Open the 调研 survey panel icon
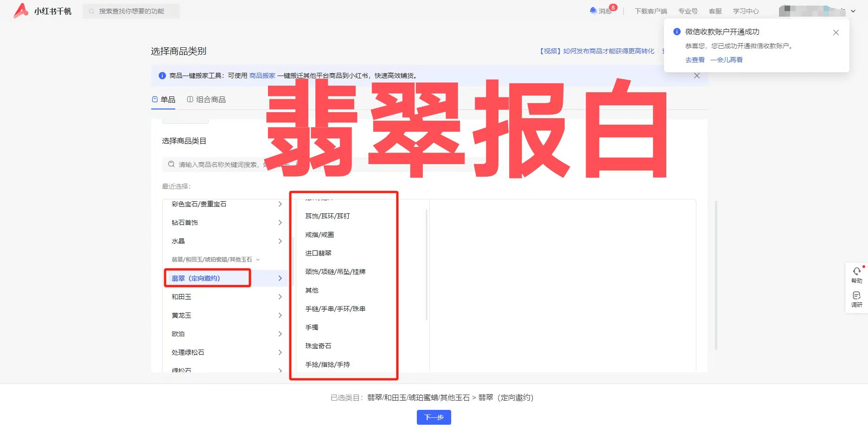Viewport: 868px width, 434px height. pos(856,295)
